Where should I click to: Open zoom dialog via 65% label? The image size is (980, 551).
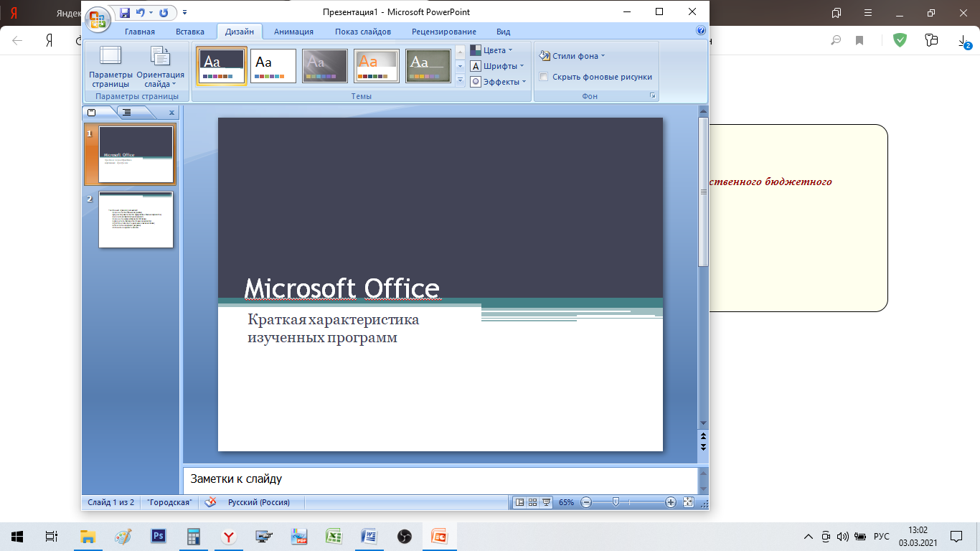tap(566, 502)
